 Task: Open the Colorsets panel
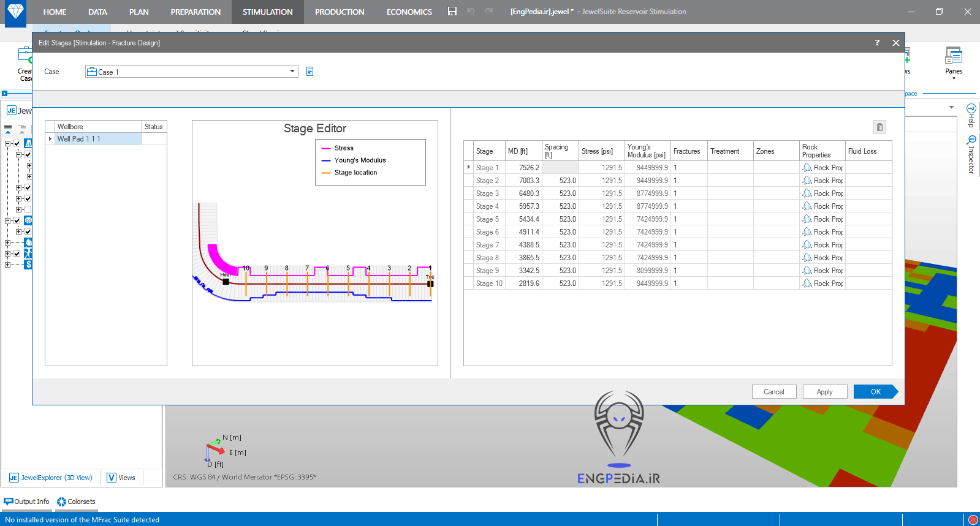pos(76,502)
